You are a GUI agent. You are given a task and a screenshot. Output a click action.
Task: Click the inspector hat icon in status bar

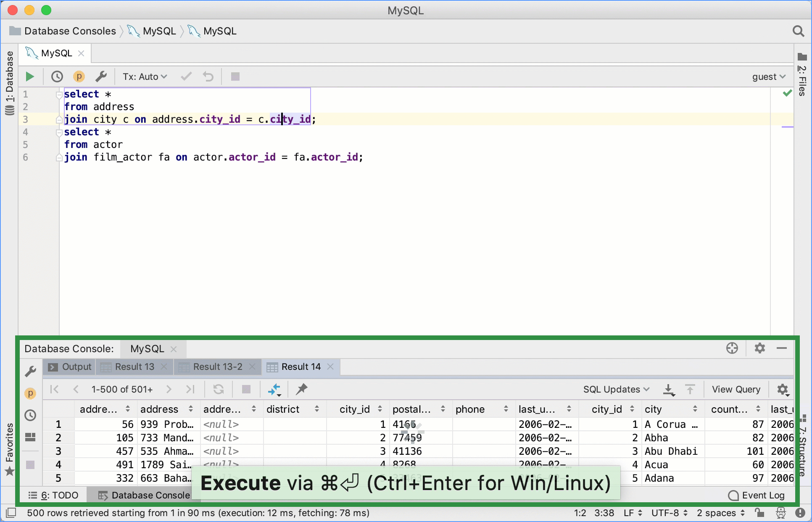click(x=781, y=513)
